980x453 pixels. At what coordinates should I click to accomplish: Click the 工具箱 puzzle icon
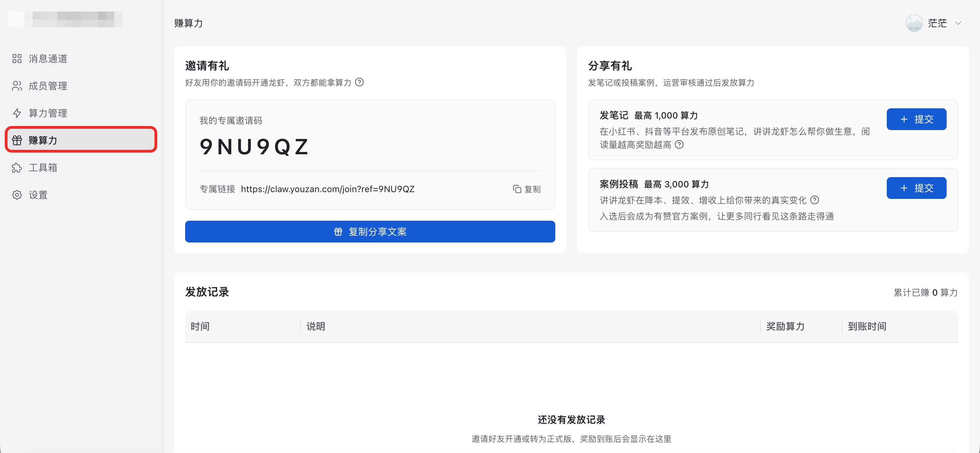click(x=17, y=168)
